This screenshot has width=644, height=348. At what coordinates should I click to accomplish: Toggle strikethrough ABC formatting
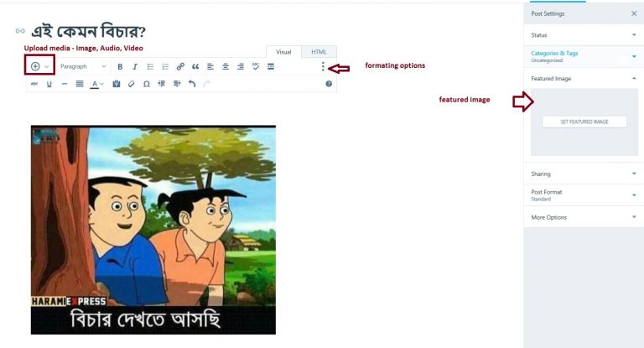pos(34,84)
